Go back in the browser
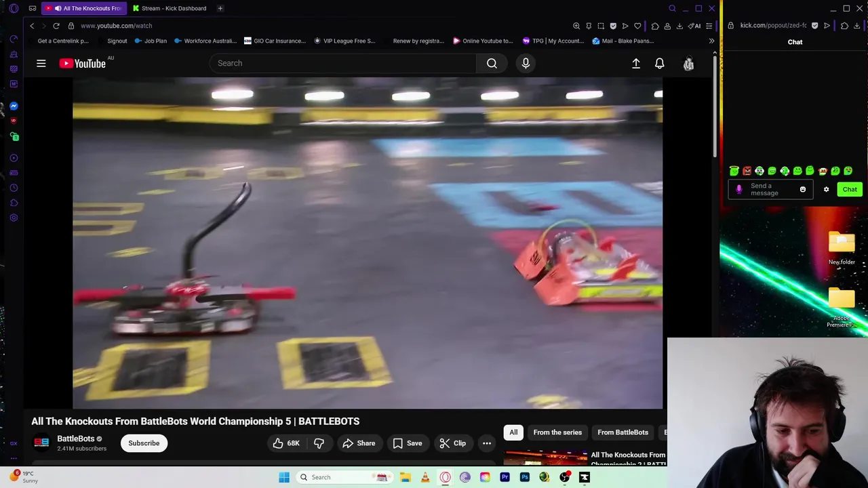The image size is (868, 488). click(x=32, y=26)
